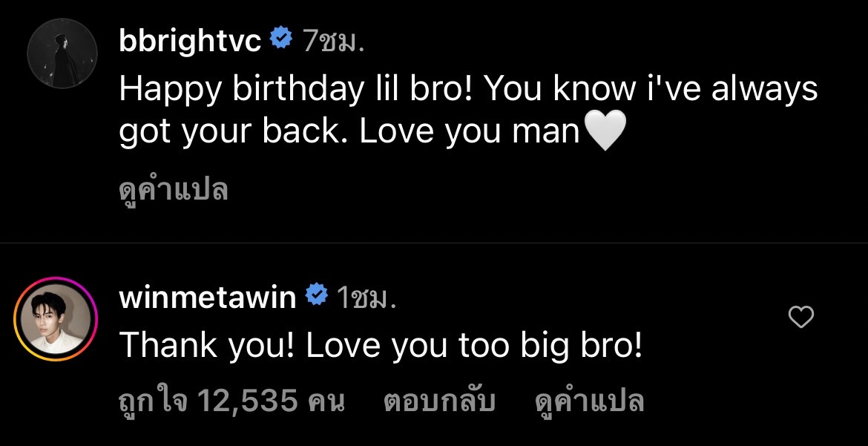Screen dimensions: 868x446
Task: Click winmetawin's blue verified badge
Action: click(x=316, y=295)
